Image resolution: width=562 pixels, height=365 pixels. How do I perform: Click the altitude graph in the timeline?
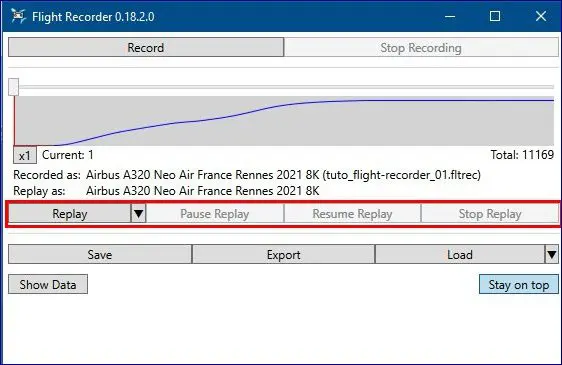[284, 121]
